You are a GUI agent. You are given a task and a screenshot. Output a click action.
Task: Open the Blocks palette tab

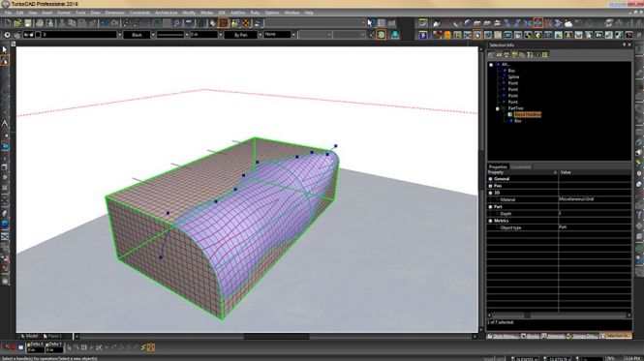pos(531,336)
